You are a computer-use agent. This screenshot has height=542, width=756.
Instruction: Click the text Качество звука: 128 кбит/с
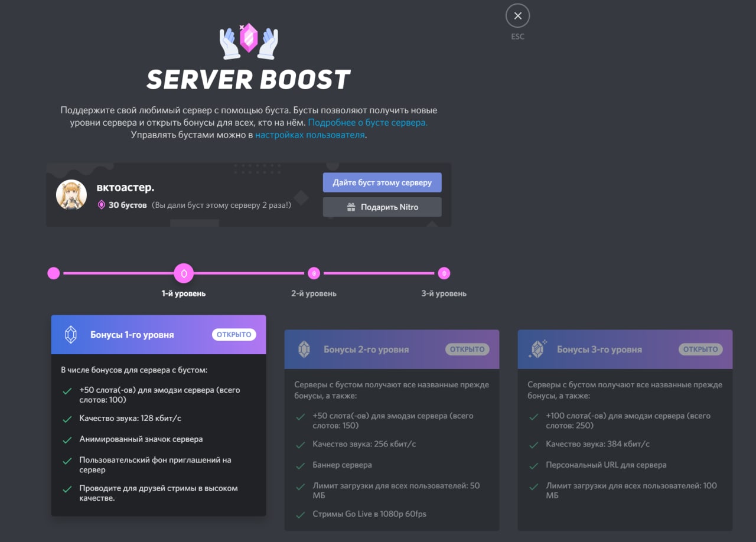pyautogui.click(x=130, y=419)
